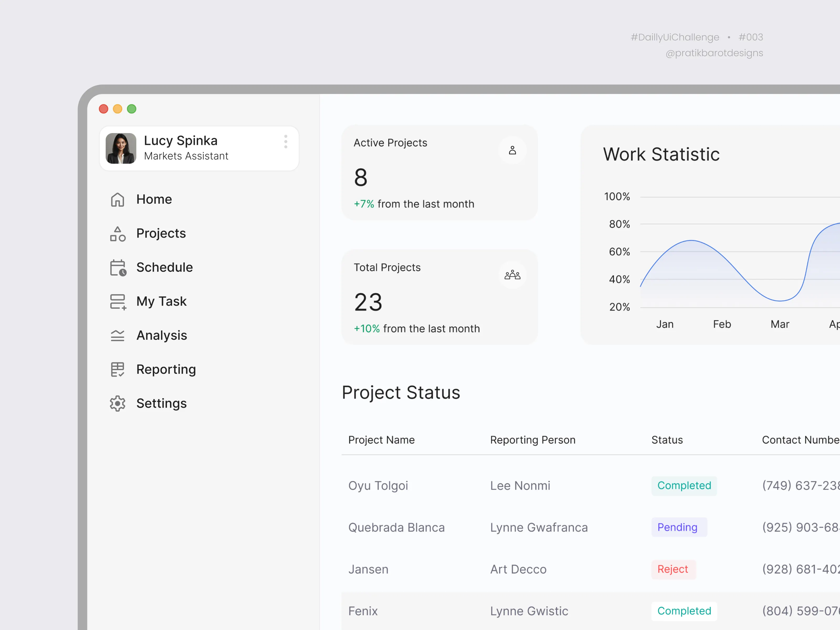Click the 60% chart axis label
The width and height of the screenshot is (840, 630).
coord(619,252)
